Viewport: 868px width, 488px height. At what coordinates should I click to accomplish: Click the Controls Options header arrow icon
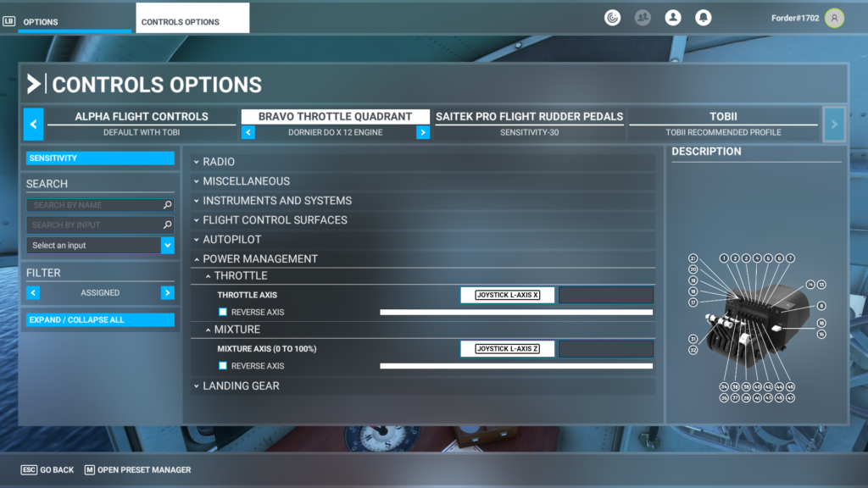click(x=34, y=84)
